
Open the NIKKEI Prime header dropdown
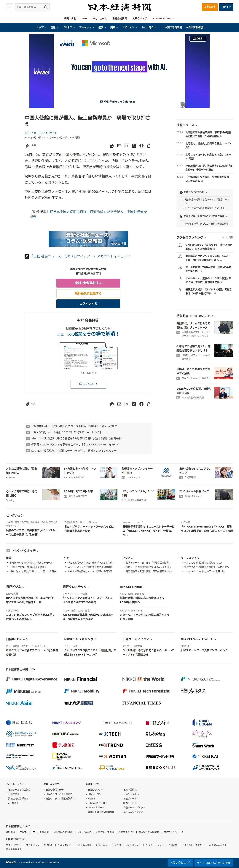163,19
